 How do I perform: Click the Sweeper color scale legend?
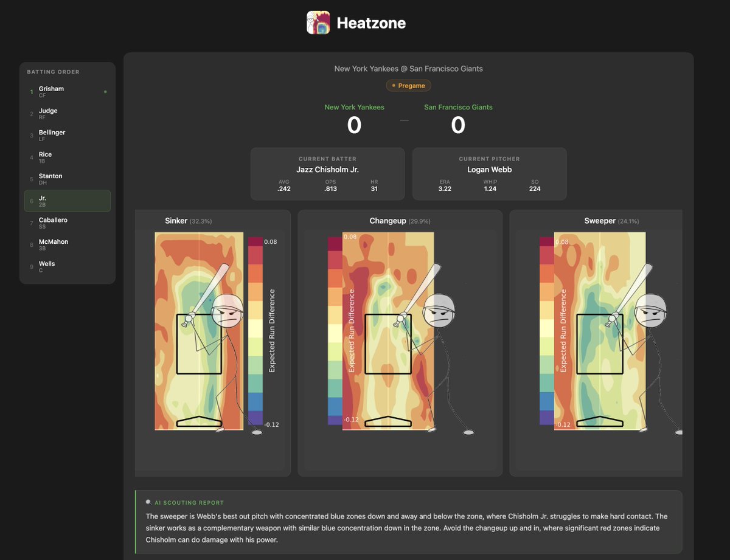(546, 331)
